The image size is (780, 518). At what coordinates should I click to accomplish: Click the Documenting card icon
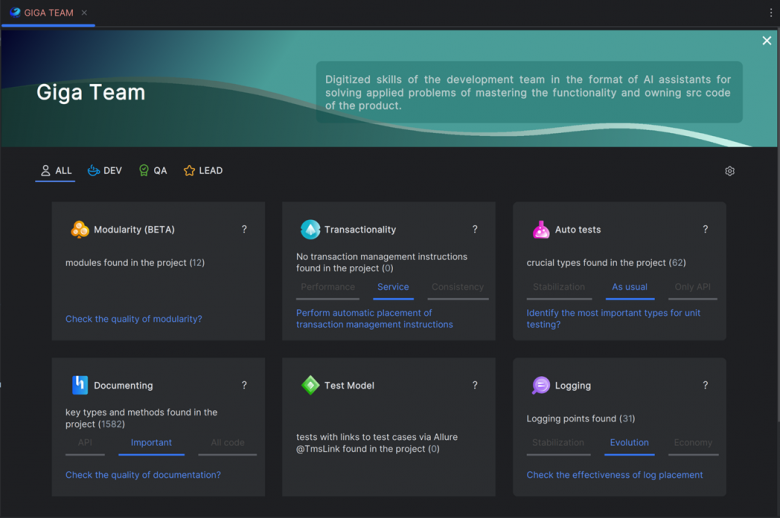tap(80, 385)
